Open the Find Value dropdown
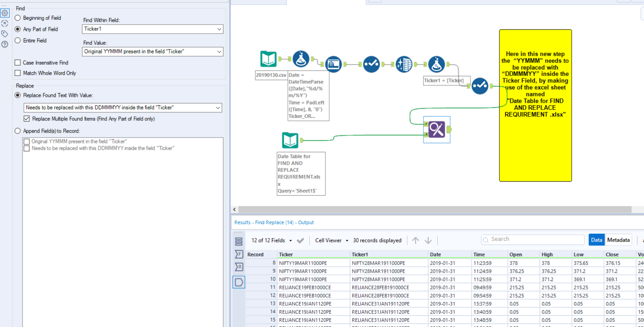 (x=219, y=52)
